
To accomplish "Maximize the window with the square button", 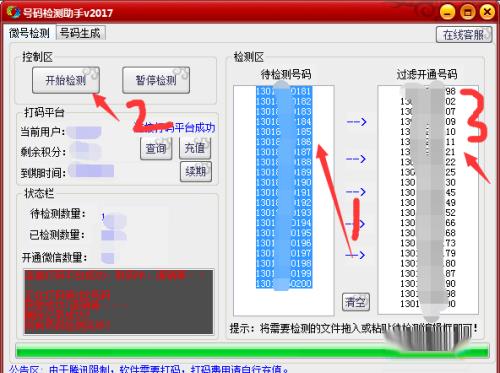I will click(467, 13).
